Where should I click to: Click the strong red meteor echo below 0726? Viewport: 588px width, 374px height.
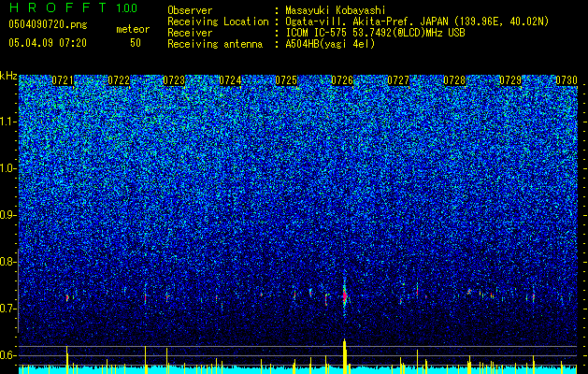coord(345,296)
